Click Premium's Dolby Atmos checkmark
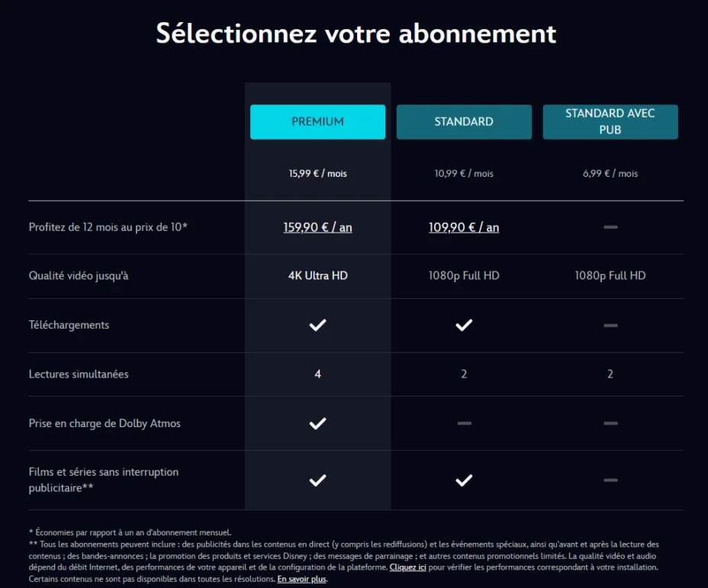This screenshot has height=588, width=708. 317,423
